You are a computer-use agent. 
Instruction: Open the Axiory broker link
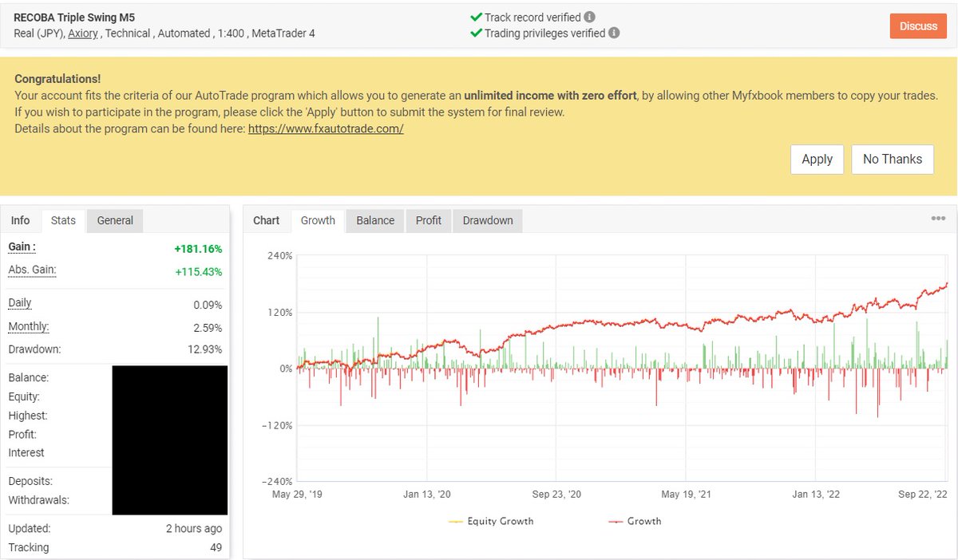(83, 34)
